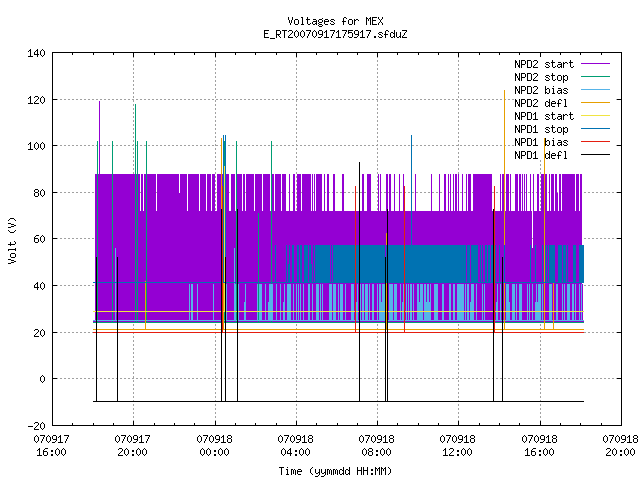Click the purple NPD2 start legend line
Screen dimensions: 640x480
click(596, 64)
